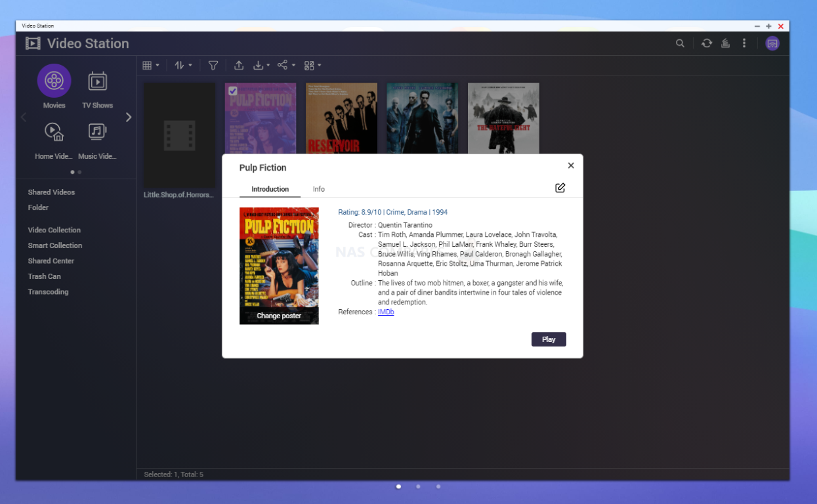Viewport: 817px width, 504px height.
Task: Click the purple streaming device icon
Action: coord(772,43)
